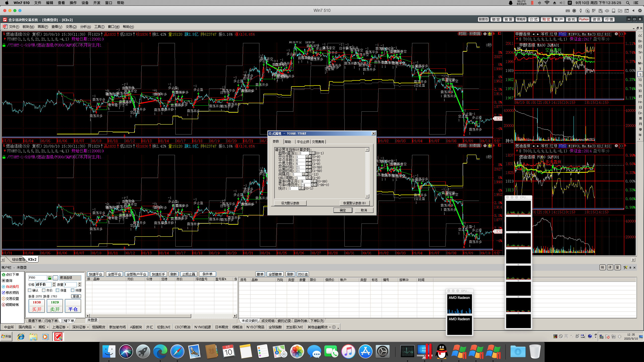Click the FU00 contract code input field
Screen dimensions: 644x362
point(37,278)
